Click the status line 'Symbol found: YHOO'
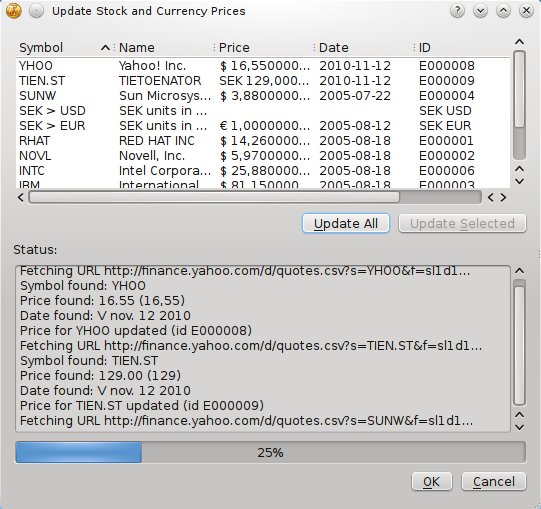Image resolution: width=541 pixels, height=509 pixels. (x=83, y=286)
